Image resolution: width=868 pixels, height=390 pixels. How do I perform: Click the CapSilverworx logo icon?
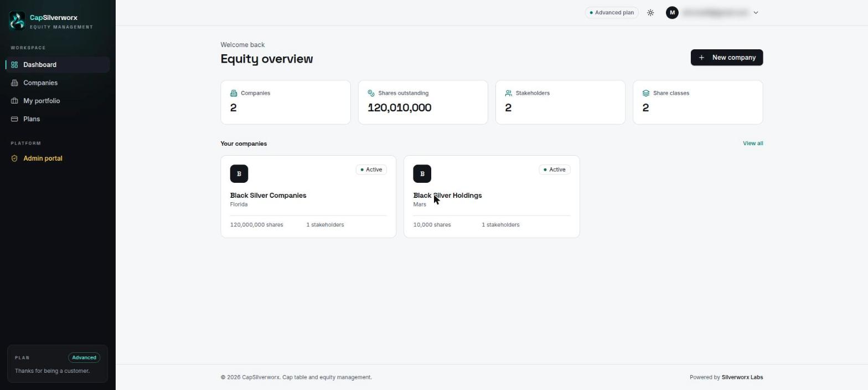click(x=17, y=20)
